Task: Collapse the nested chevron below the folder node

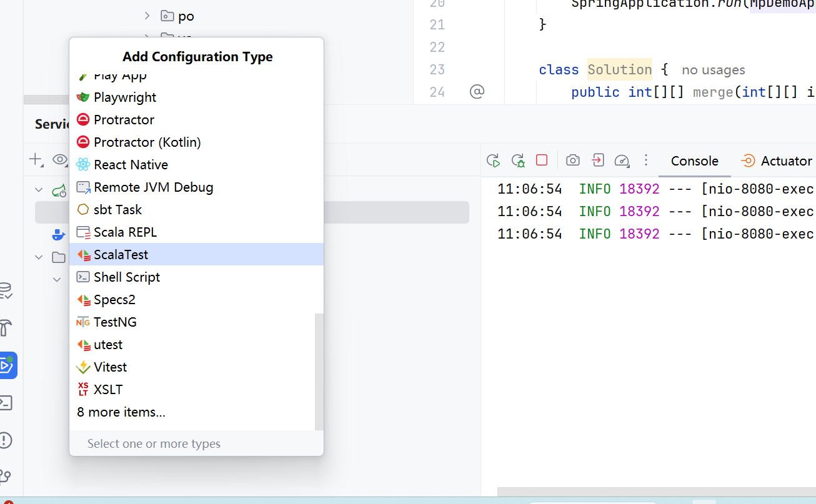Action: pos(57,280)
